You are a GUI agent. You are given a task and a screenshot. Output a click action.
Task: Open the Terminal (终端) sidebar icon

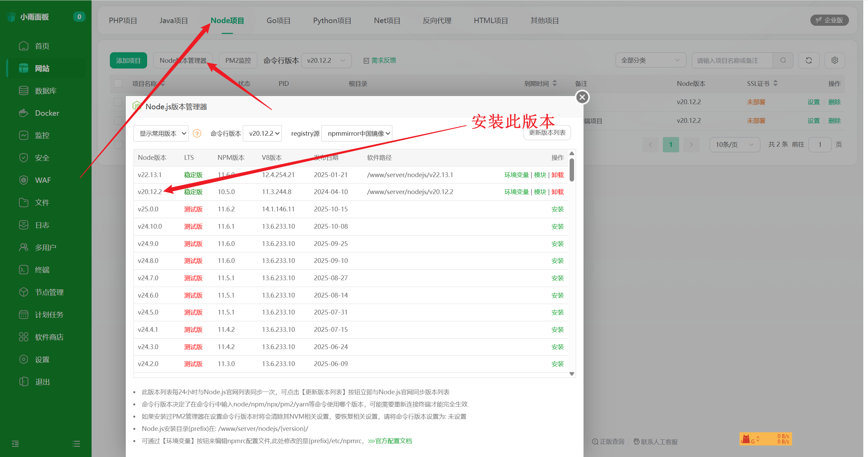pos(23,270)
